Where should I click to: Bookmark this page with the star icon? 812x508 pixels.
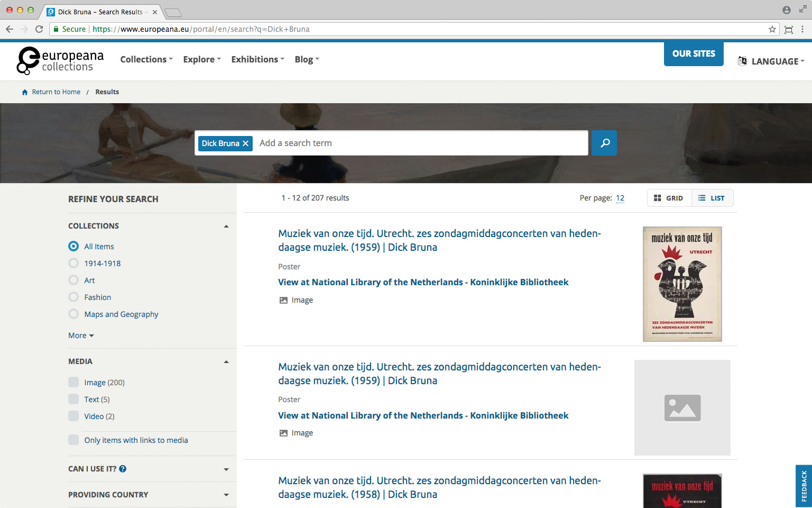[x=772, y=29]
